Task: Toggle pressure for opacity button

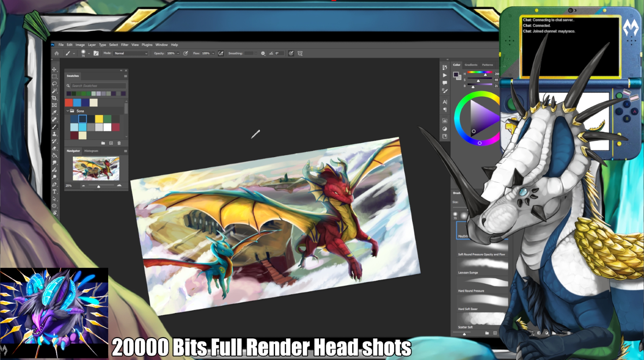Action: click(x=185, y=53)
